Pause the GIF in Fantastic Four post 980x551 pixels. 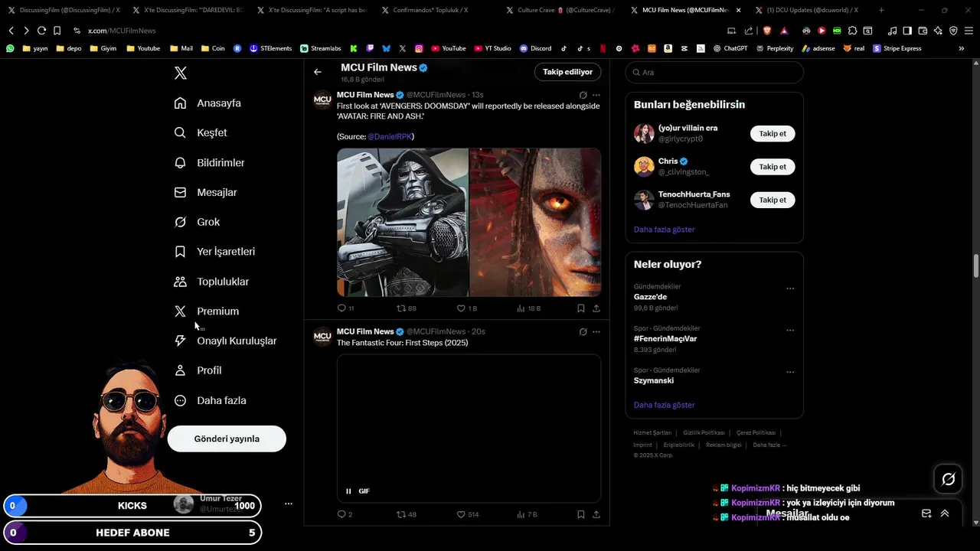348,491
